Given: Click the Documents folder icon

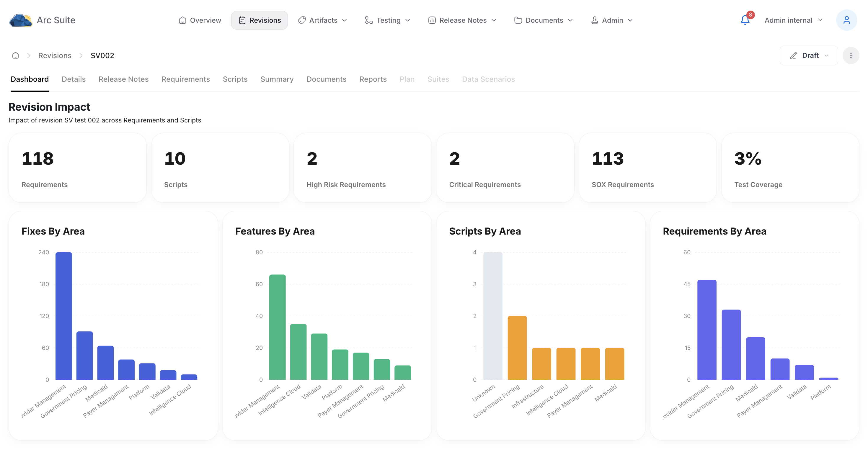Looking at the screenshot, I should click(518, 20).
